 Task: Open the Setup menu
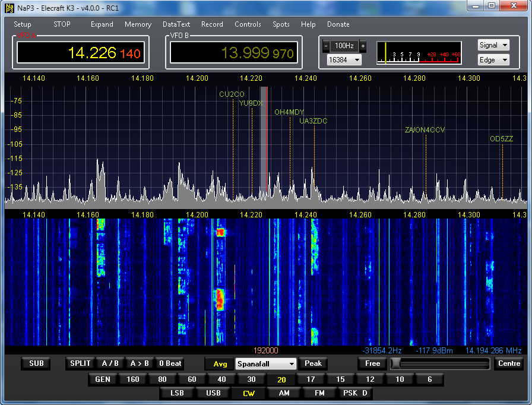pyautogui.click(x=23, y=24)
